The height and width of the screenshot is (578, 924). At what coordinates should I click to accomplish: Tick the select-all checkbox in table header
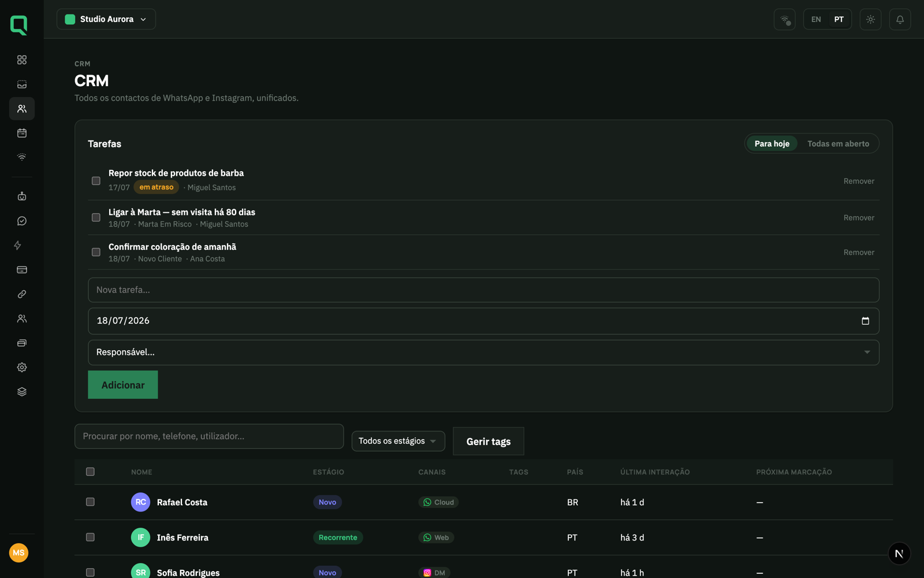pos(90,472)
